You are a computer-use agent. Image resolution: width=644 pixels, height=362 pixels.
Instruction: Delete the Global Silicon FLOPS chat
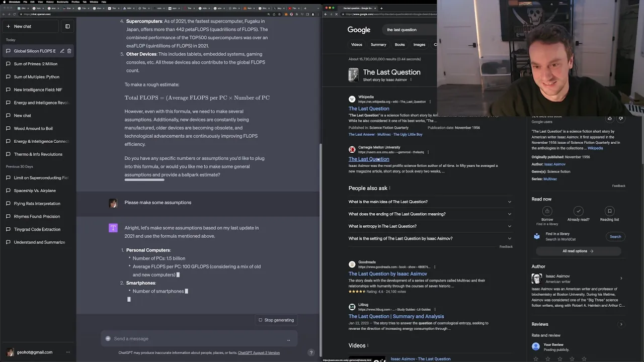pos(69,51)
